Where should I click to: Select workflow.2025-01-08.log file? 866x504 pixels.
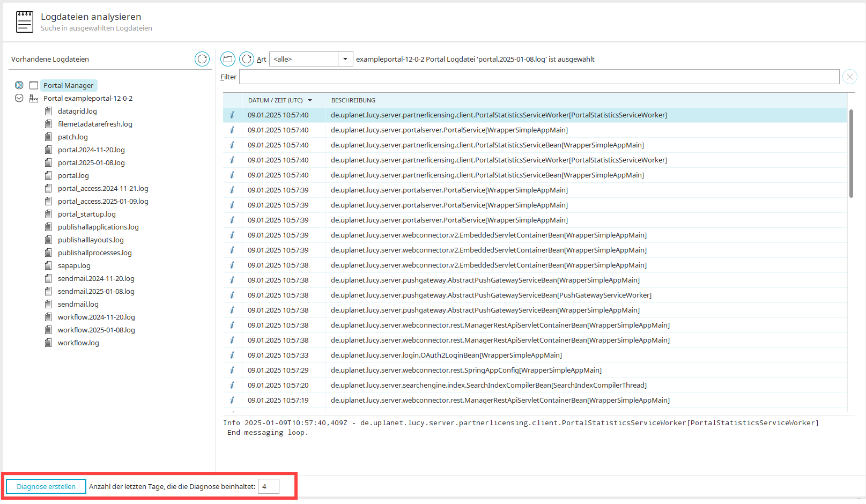point(96,330)
